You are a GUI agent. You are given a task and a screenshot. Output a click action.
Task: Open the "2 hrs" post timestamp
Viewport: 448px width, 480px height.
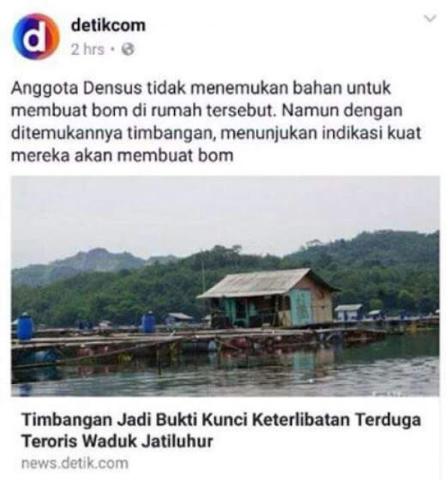pos(88,49)
